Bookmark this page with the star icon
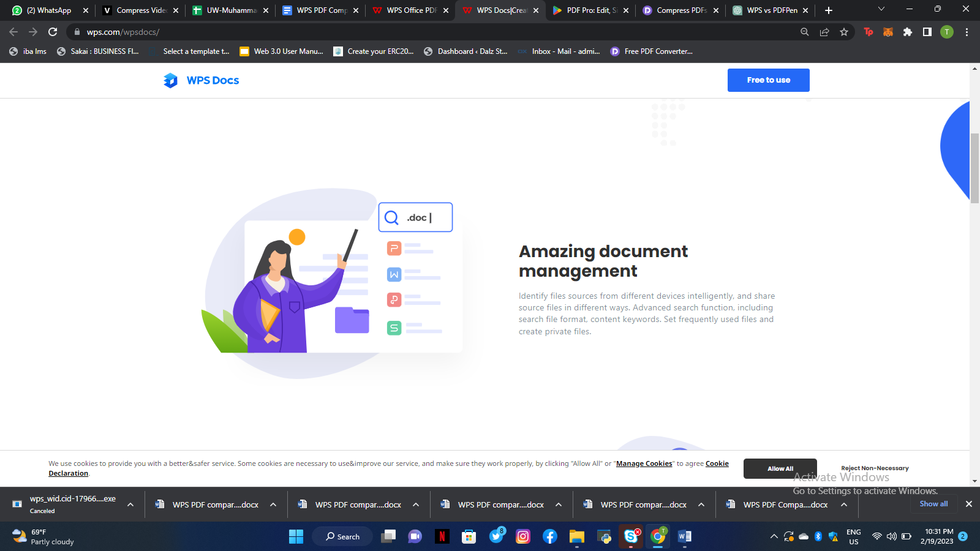The width and height of the screenshot is (980, 551). pyautogui.click(x=844, y=32)
